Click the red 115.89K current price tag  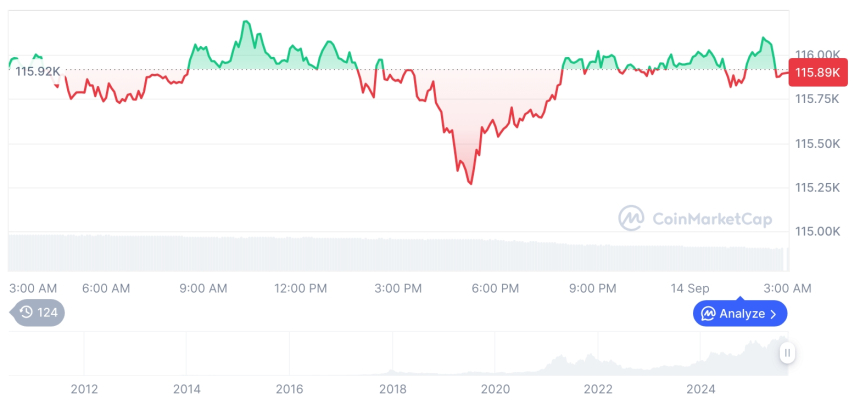[x=817, y=72]
